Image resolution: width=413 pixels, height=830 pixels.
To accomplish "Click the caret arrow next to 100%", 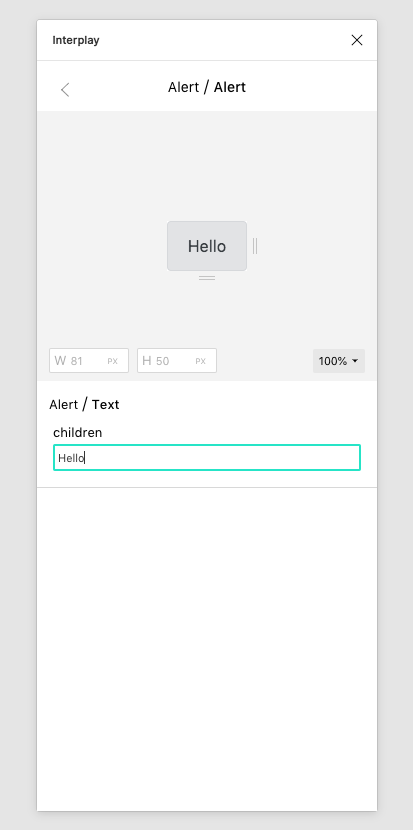I will (355, 361).
